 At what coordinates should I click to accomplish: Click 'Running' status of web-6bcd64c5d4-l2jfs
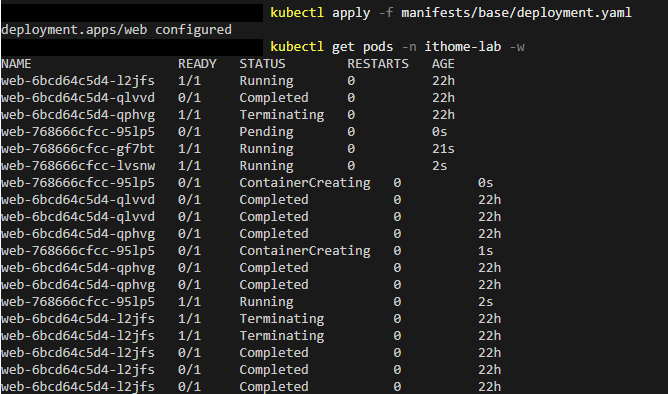(x=266, y=81)
